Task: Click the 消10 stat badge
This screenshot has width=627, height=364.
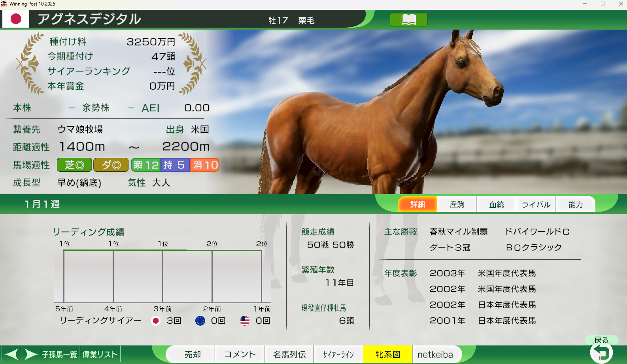Action: 205,165
